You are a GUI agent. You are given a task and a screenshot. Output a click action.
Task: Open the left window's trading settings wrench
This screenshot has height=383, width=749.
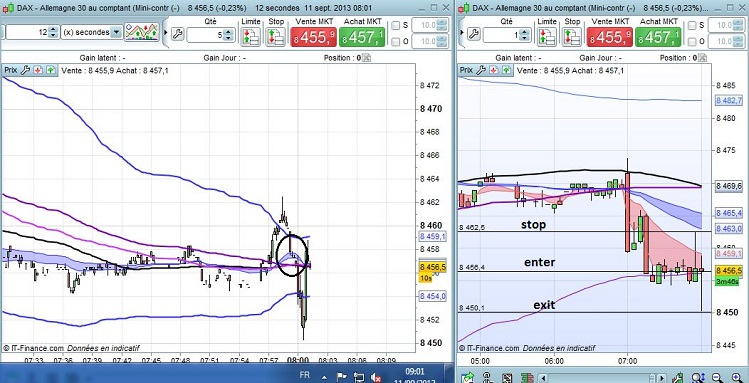[177, 34]
